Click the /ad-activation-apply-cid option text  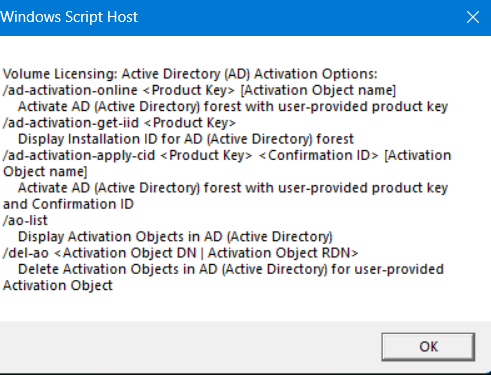[79, 155]
